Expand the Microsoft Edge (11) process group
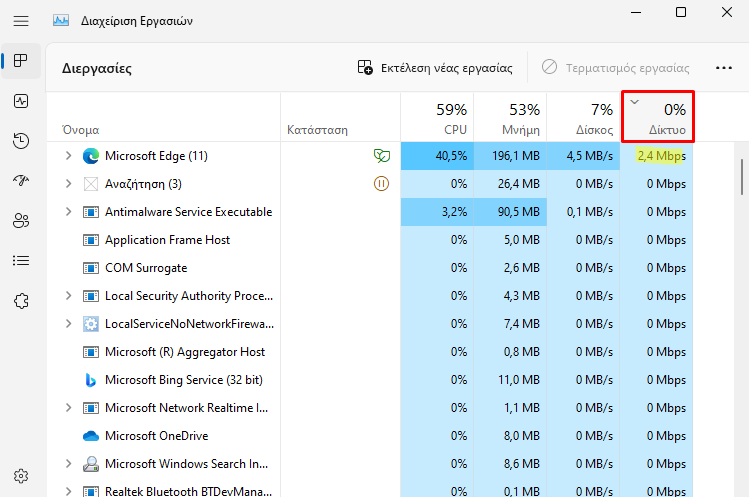The height and width of the screenshot is (497, 749). 68,156
